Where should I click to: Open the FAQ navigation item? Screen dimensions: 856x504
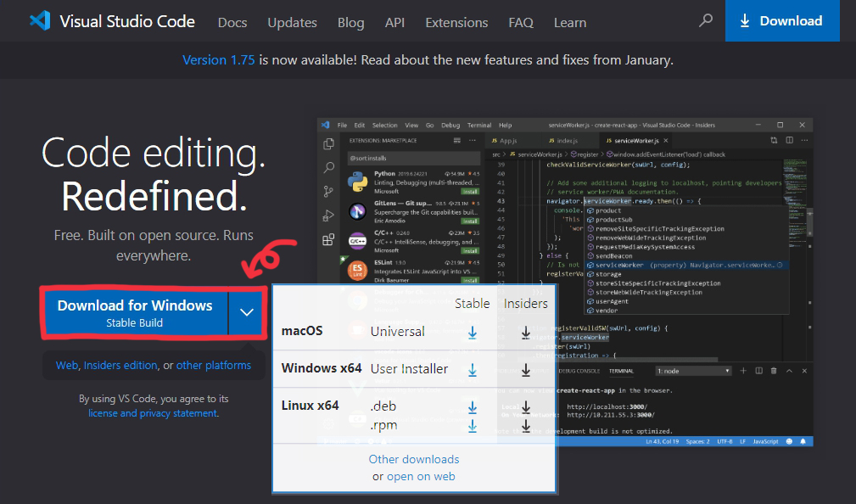point(521,22)
